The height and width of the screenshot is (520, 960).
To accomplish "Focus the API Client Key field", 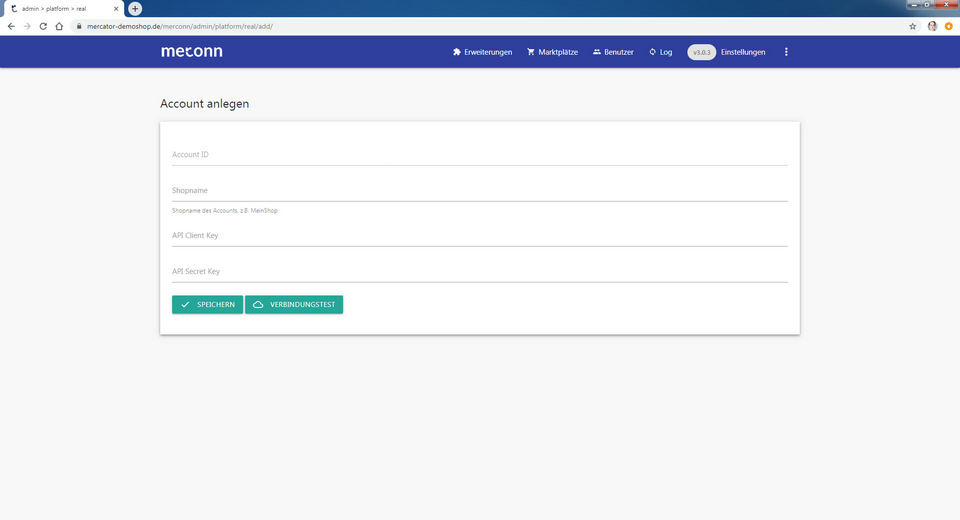I will click(x=479, y=236).
